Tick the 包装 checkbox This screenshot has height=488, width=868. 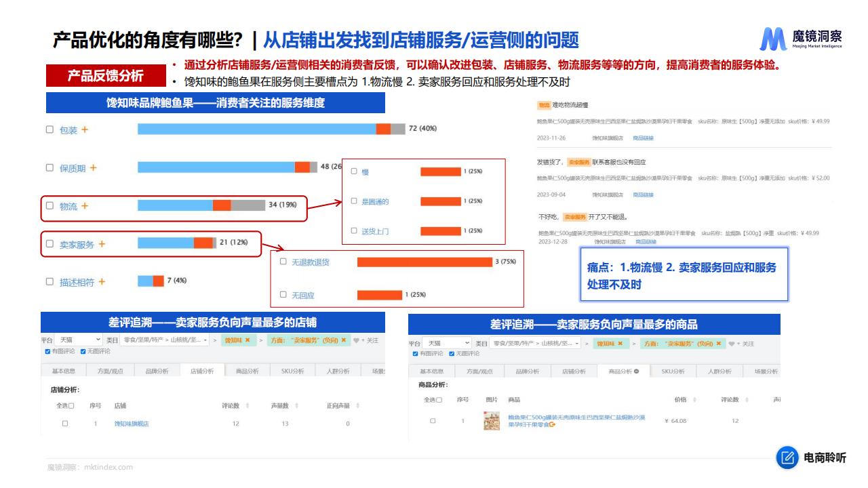point(50,129)
